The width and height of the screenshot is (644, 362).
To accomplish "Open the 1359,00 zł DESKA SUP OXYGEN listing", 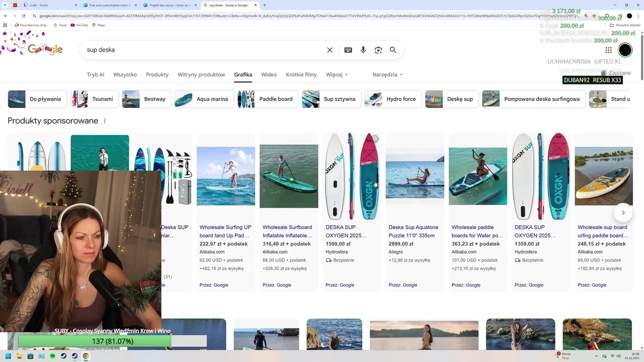I will (541, 212).
